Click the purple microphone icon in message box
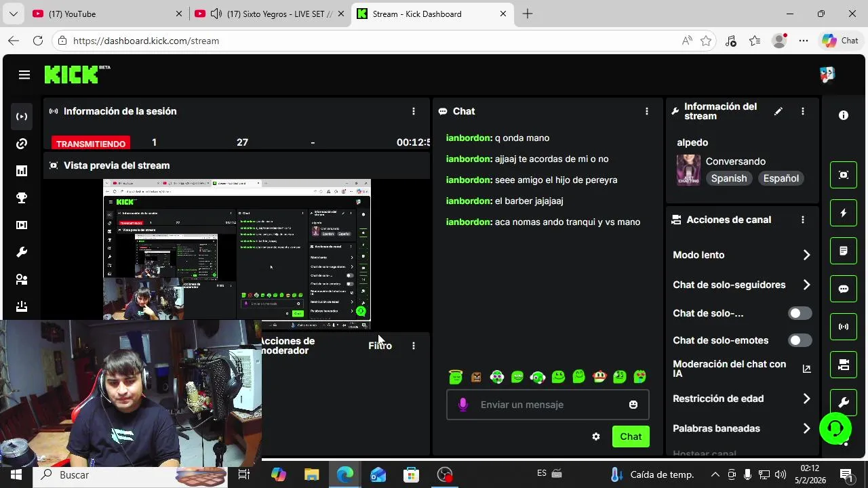Image resolution: width=868 pixels, height=488 pixels. click(463, 405)
